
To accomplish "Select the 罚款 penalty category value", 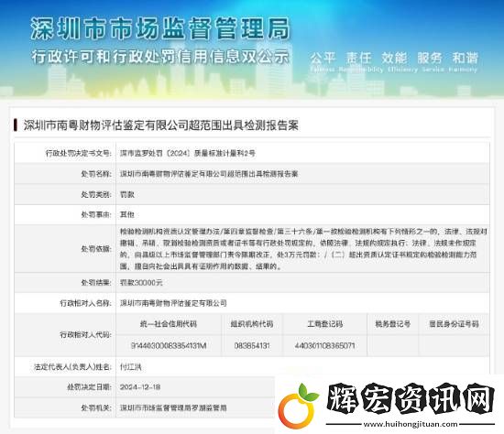I will [127, 194].
